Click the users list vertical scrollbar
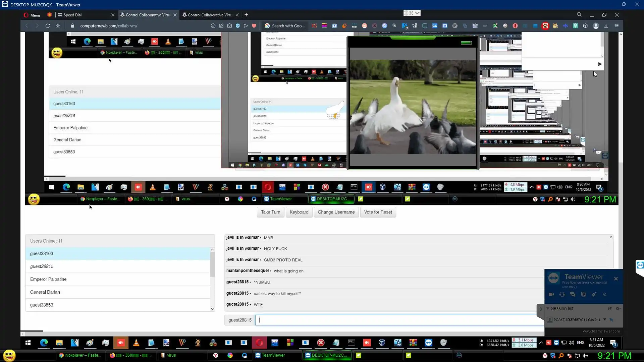This screenshot has width=644, height=362. 212,265
